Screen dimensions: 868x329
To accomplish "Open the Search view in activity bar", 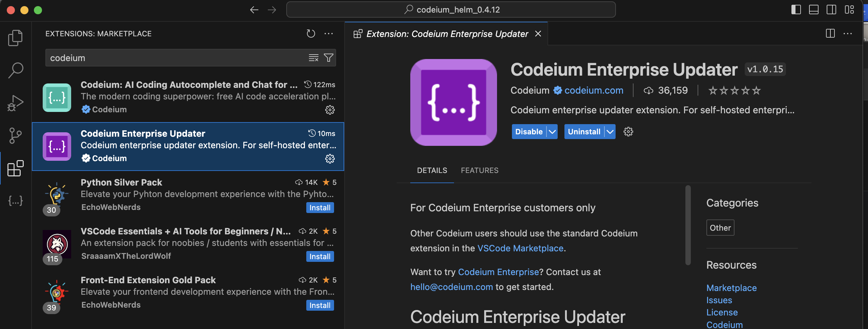I will 15,70.
